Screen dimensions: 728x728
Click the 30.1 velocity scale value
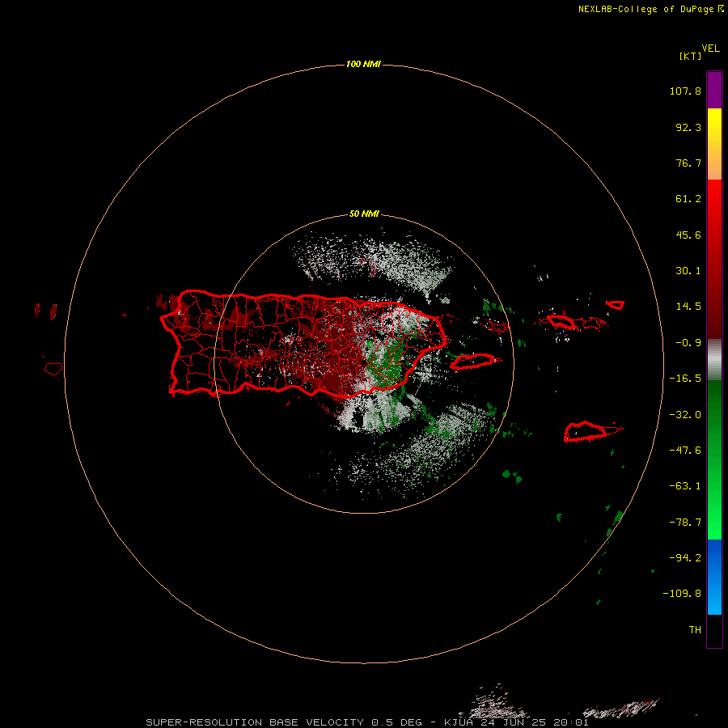point(688,271)
